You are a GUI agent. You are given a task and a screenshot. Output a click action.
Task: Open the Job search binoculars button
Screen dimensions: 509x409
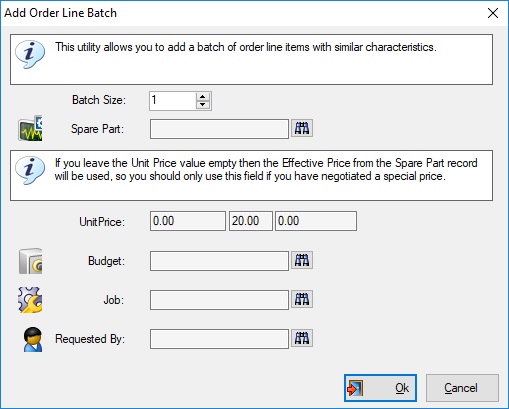click(x=302, y=299)
